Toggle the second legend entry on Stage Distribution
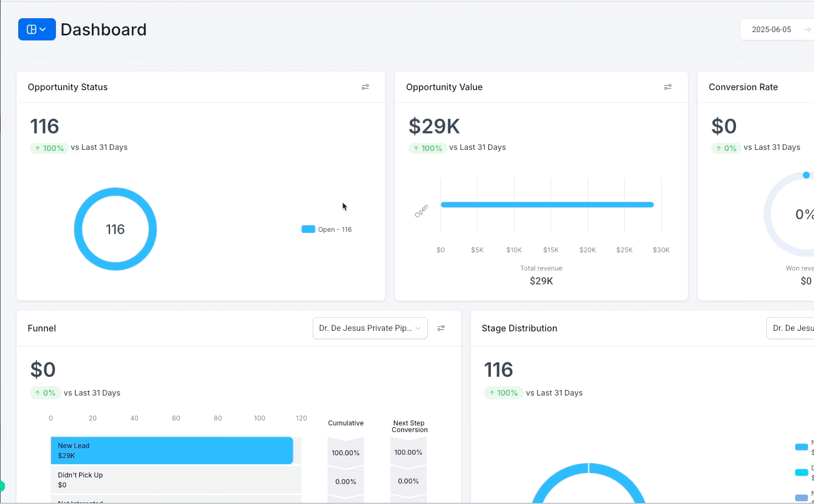 (x=802, y=472)
